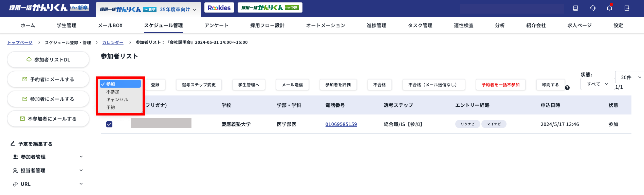Open the 紹介会社 tab
The width and height of the screenshot is (644, 195).
pyautogui.click(x=536, y=25)
